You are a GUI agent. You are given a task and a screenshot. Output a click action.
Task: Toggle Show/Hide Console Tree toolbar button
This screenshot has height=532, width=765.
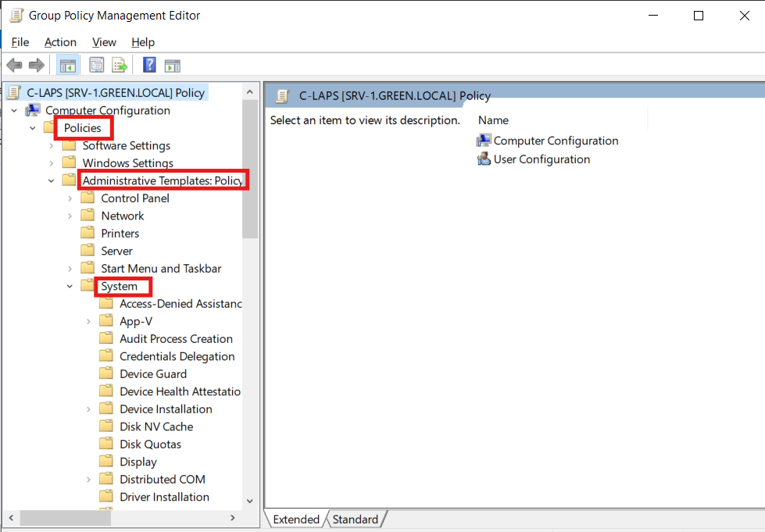click(68, 66)
